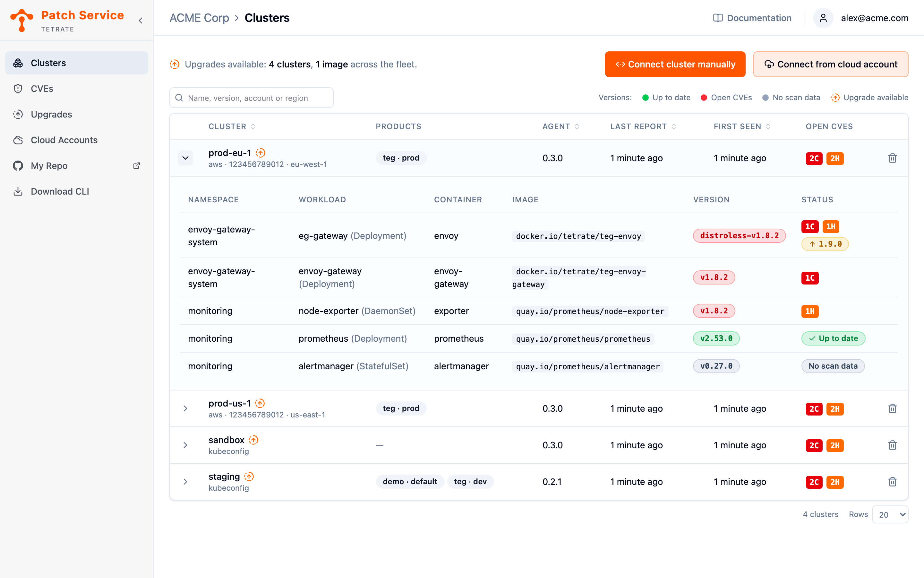Image resolution: width=924 pixels, height=578 pixels.
Task: Click the teg · dev product tag
Action: (470, 482)
